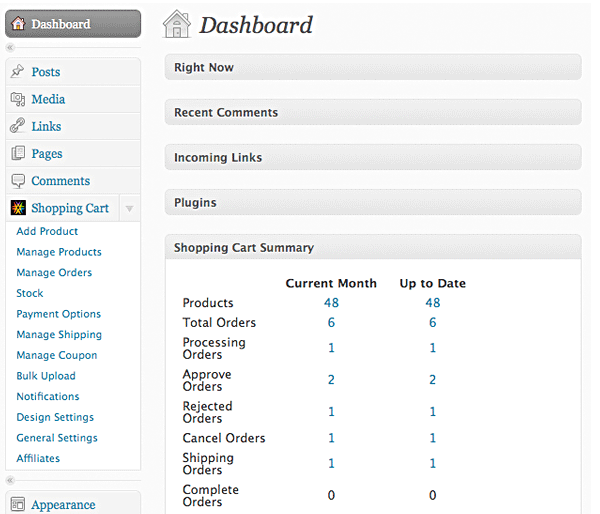
Task: Open Add Product page
Action: tap(47, 231)
